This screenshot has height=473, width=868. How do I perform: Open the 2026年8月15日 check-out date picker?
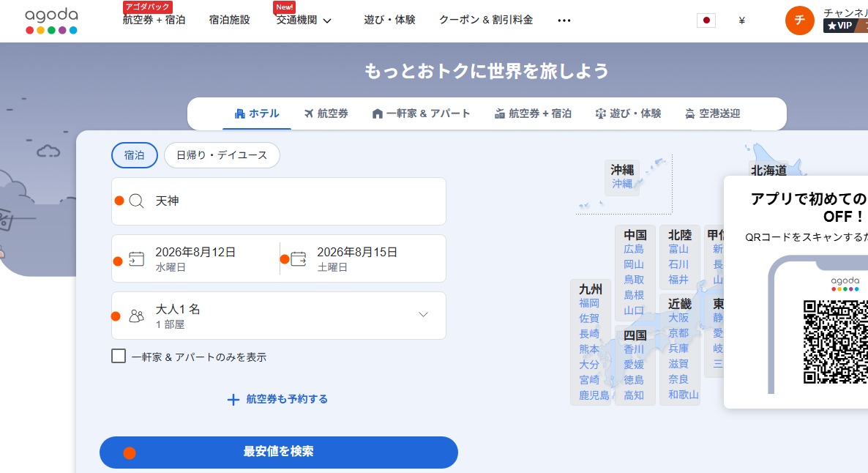pos(362,258)
